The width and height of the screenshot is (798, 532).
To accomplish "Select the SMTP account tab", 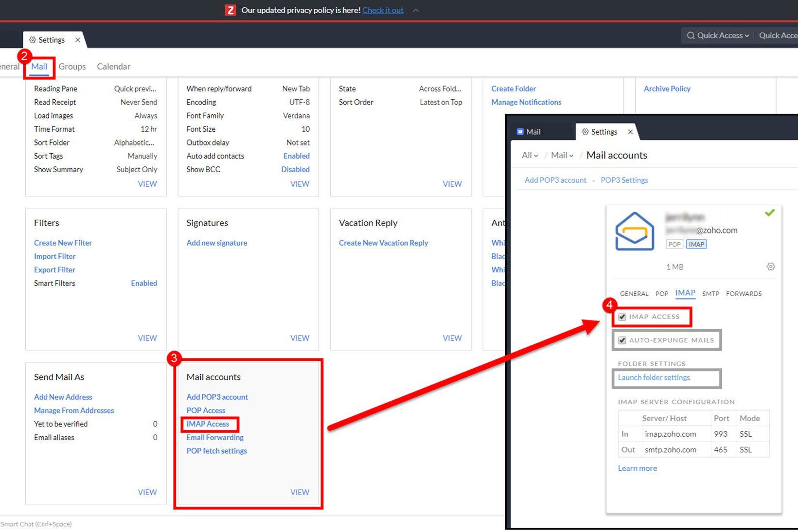I will tap(710, 294).
